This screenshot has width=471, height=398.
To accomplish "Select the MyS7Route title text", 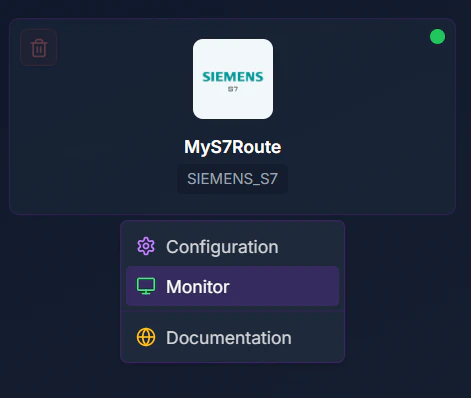I will [x=233, y=147].
